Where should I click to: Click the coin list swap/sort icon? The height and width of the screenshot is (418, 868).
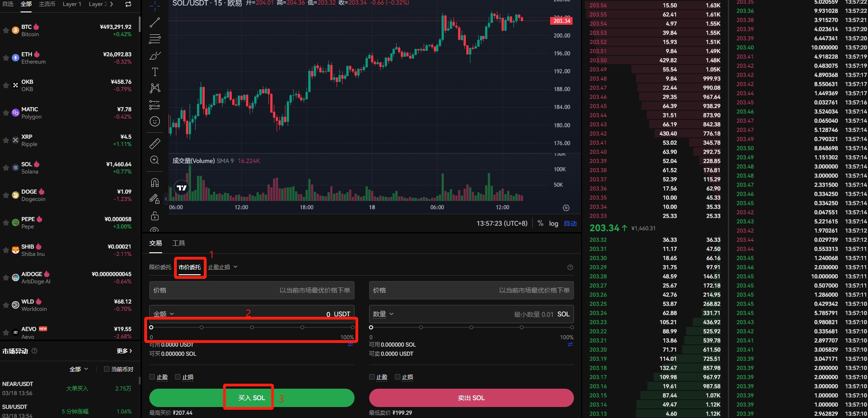(x=128, y=4)
